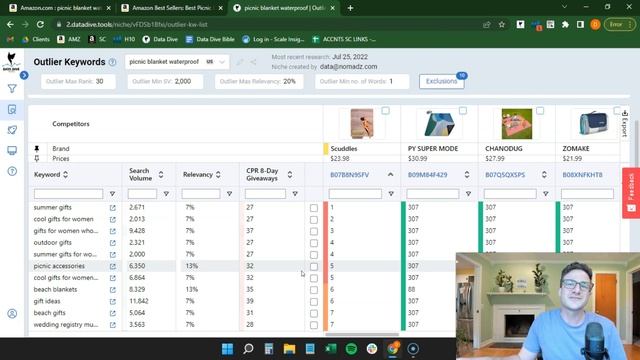Click the Search Volume filter icon
This screenshot has height=360, width=640.
166,194
